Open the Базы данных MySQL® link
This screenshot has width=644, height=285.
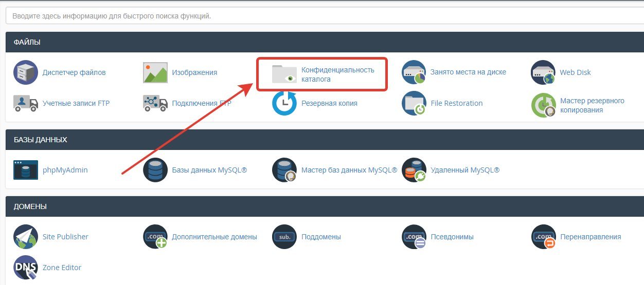point(209,170)
